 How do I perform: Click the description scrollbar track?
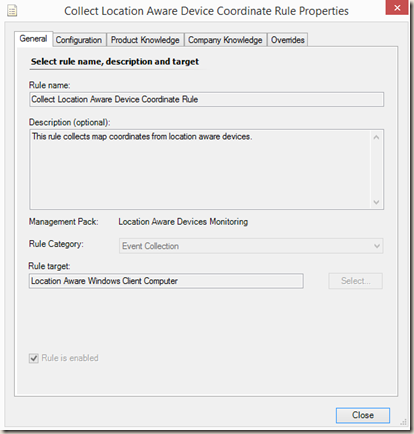coord(376,170)
